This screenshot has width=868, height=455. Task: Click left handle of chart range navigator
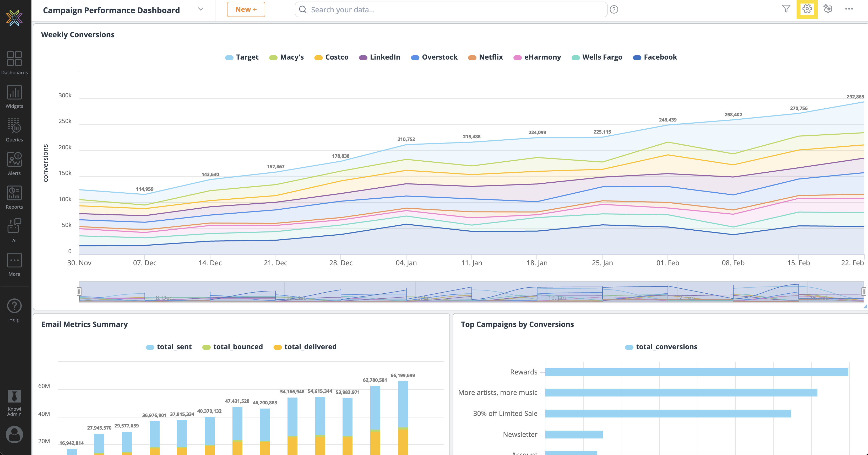(x=79, y=292)
